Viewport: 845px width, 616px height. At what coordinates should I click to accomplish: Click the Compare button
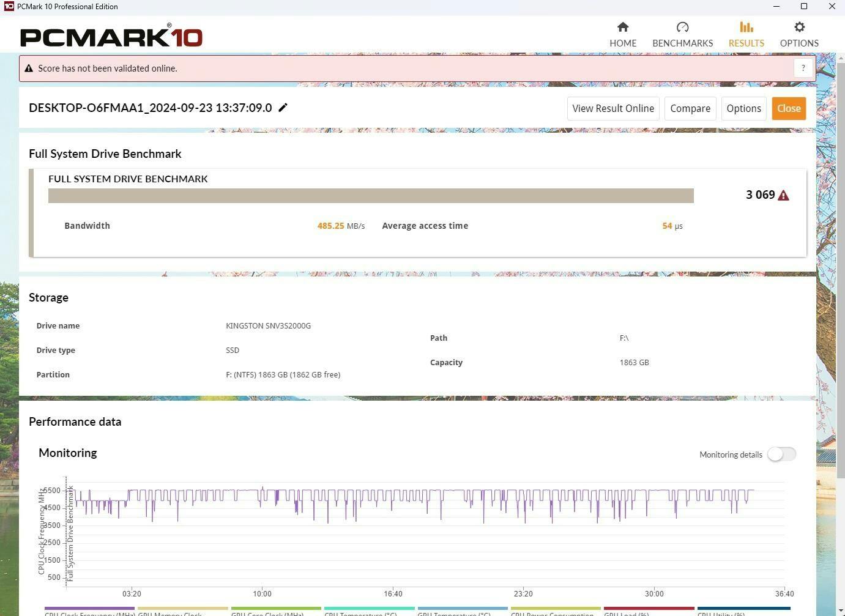pos(690,108)
